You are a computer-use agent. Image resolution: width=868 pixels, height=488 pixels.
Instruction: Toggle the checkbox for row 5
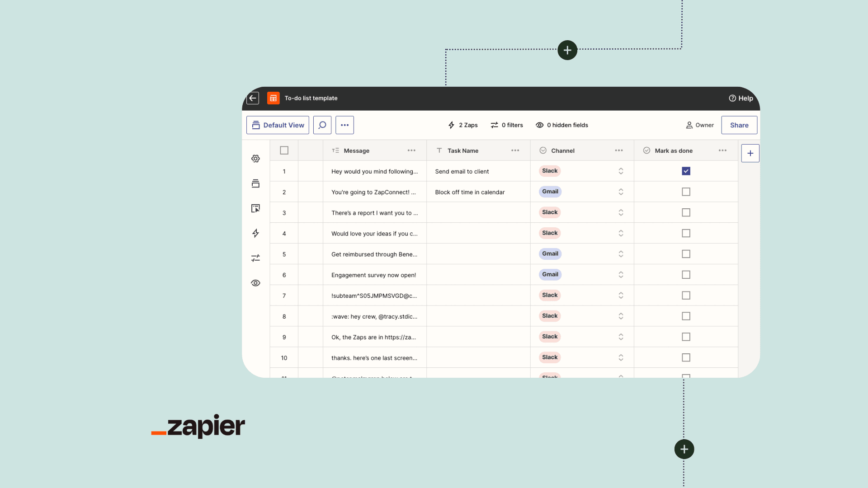tap(685, 254)
